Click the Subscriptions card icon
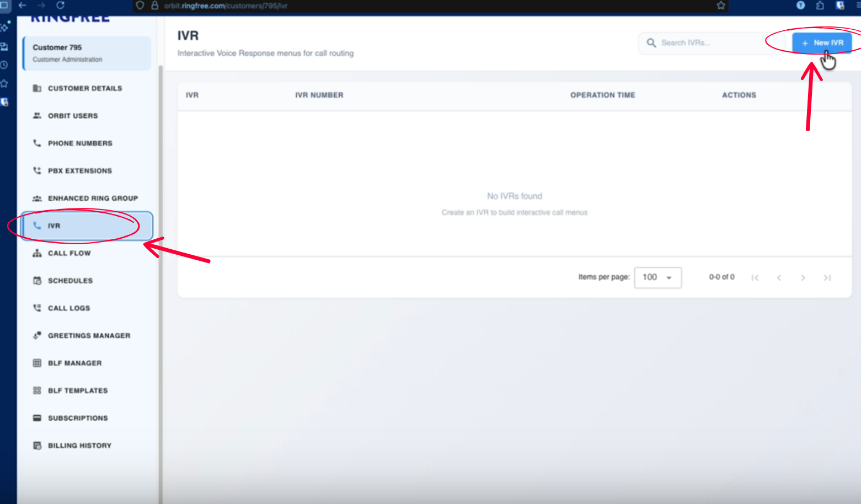Viewport: 861px width, 504px height. (x=37, y=418)
